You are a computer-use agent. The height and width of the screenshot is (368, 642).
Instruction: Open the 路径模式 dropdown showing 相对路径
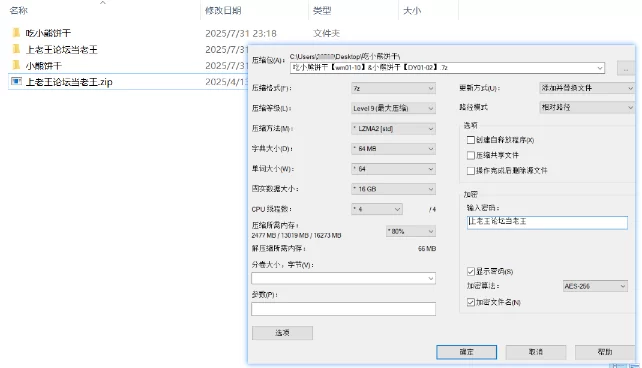click(587, 107)
